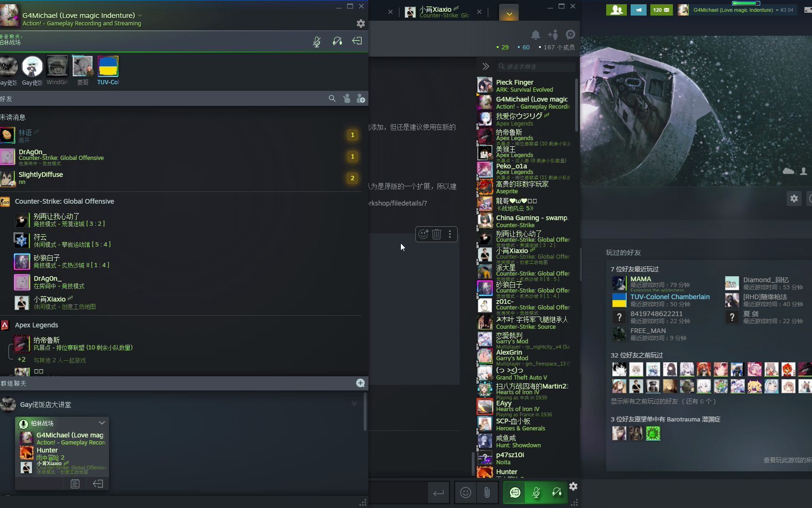Open group chat settings gear

[x=570, y=34]
